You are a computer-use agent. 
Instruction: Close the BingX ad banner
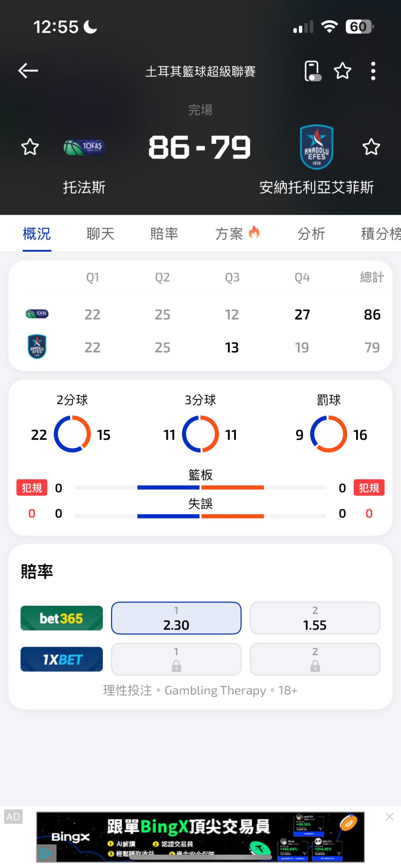coord(389,817)
